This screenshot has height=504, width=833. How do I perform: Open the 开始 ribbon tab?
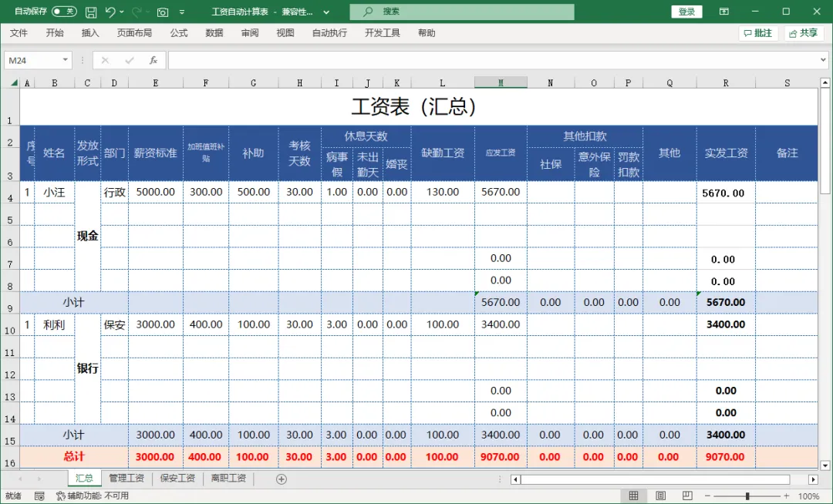pos(55,33)
